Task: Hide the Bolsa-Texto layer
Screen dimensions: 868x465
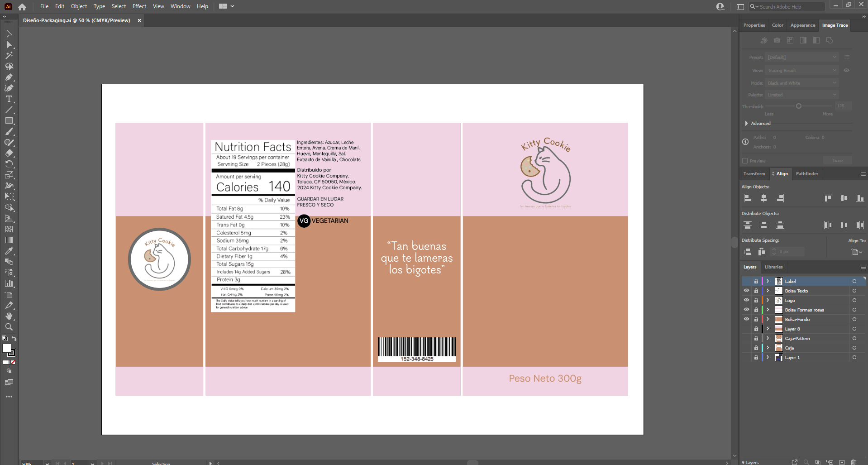Action: tap(746, 291)
